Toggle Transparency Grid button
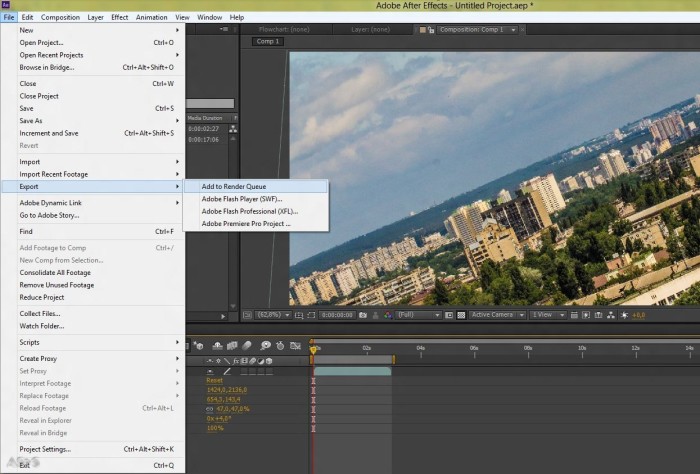Image resolution: width=700 pixels, height=474 pixels. click(x=462, y=315)
